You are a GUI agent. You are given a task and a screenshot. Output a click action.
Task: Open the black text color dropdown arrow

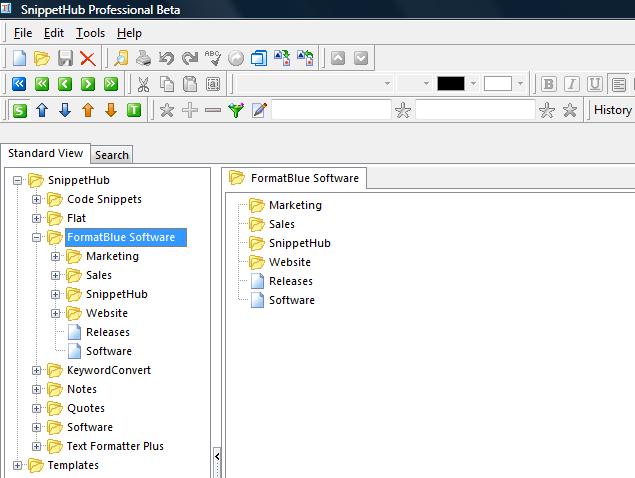[x=473, y=84]
